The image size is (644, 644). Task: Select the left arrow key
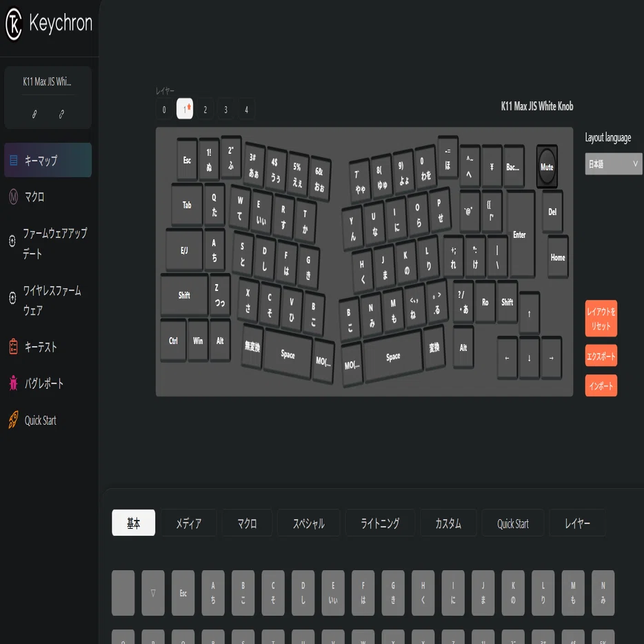click(x=507, y=358)
